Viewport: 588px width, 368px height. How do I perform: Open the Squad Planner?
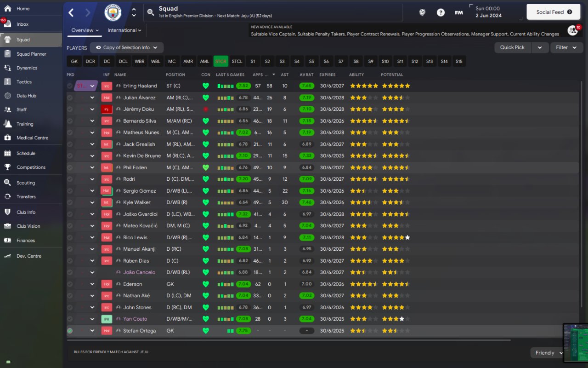coord(31,54)
